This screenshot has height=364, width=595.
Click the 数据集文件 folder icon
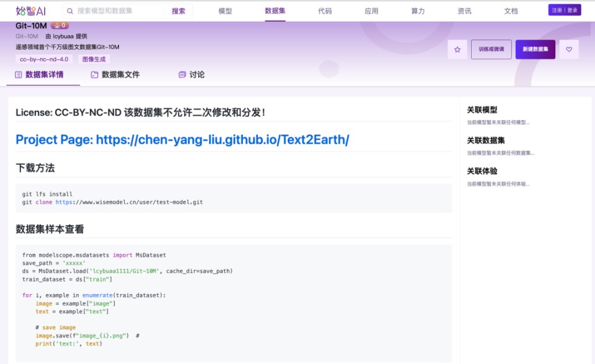[x=94, y=75]
